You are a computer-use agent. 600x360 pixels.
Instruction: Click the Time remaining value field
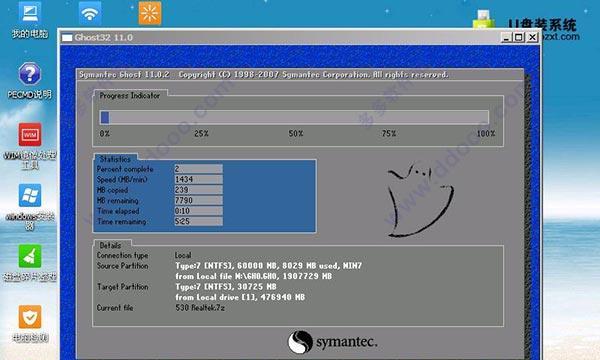[x=198, y=222]
